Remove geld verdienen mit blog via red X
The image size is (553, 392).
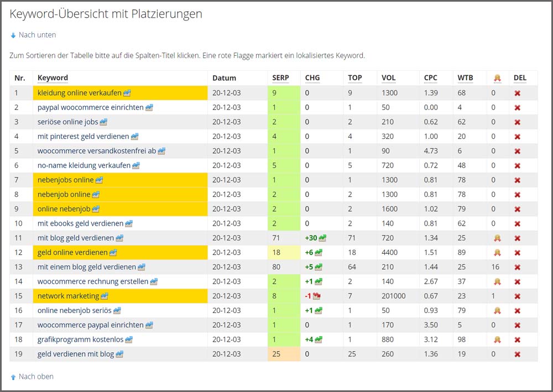click(517, 354)
